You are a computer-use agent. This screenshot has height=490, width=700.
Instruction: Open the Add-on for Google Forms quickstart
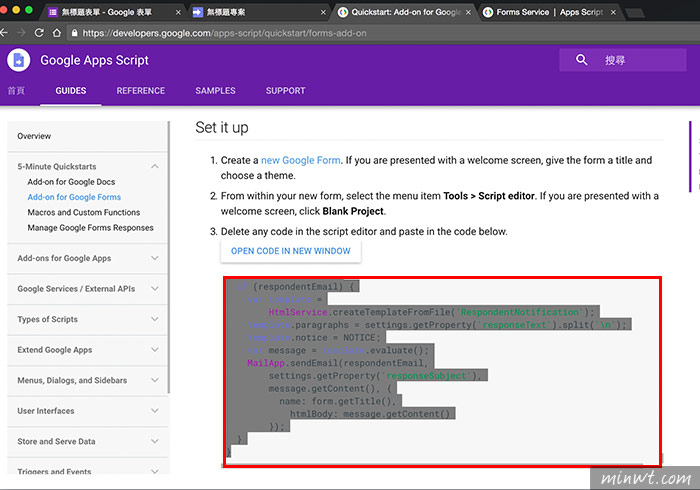74,197
